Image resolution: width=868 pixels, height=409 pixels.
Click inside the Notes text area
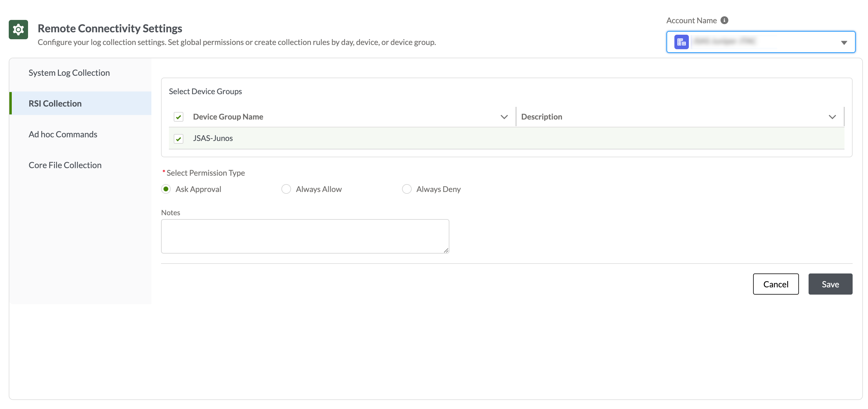[305, 236]
